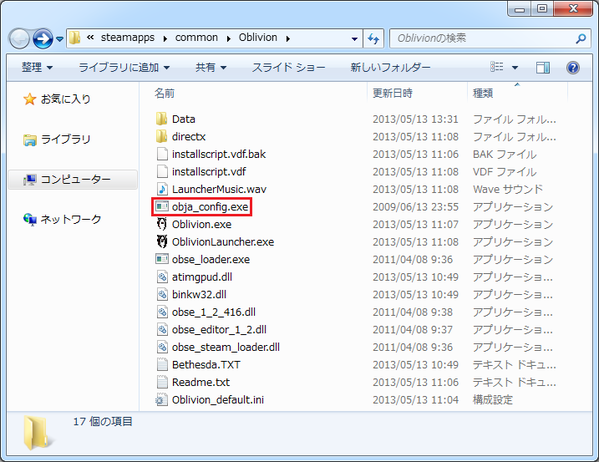Screen dimensions: 599x462
Task: Click the Readme.txt document icon
Action: 162,382
